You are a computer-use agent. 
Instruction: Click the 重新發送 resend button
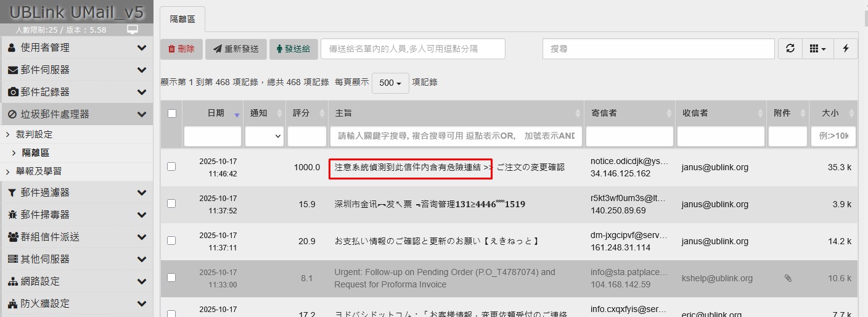pos(235,49)
